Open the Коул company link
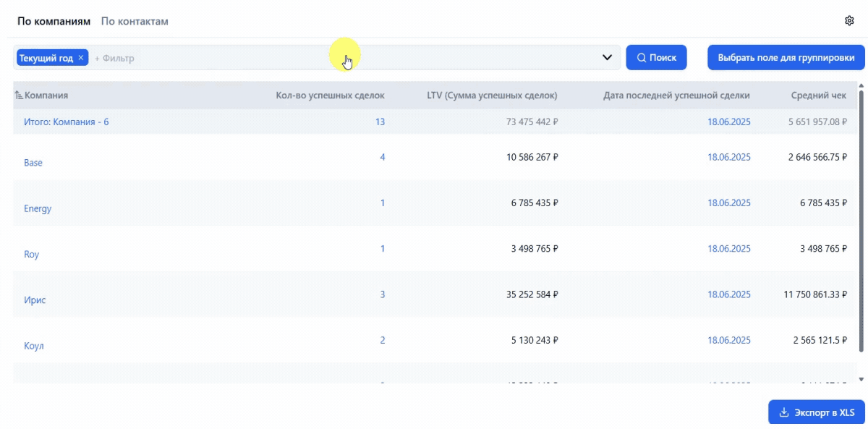Screen dimensions: 868x429 click(34, 346)
